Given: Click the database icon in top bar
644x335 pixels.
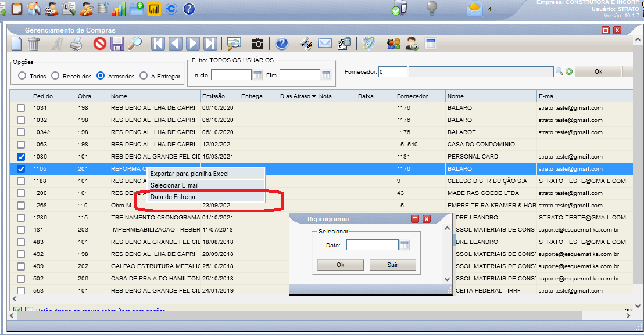Looking at the screenshot, I should point(103,8).
